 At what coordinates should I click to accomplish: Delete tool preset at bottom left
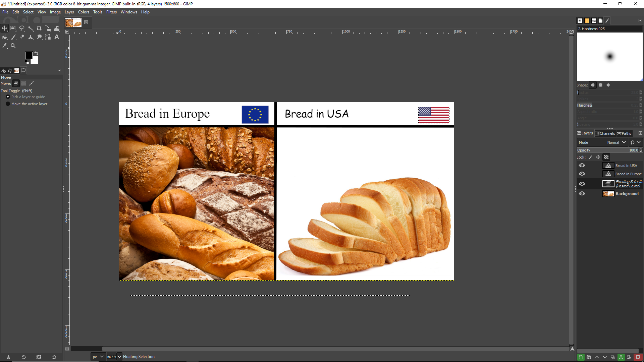click(39, 357)
